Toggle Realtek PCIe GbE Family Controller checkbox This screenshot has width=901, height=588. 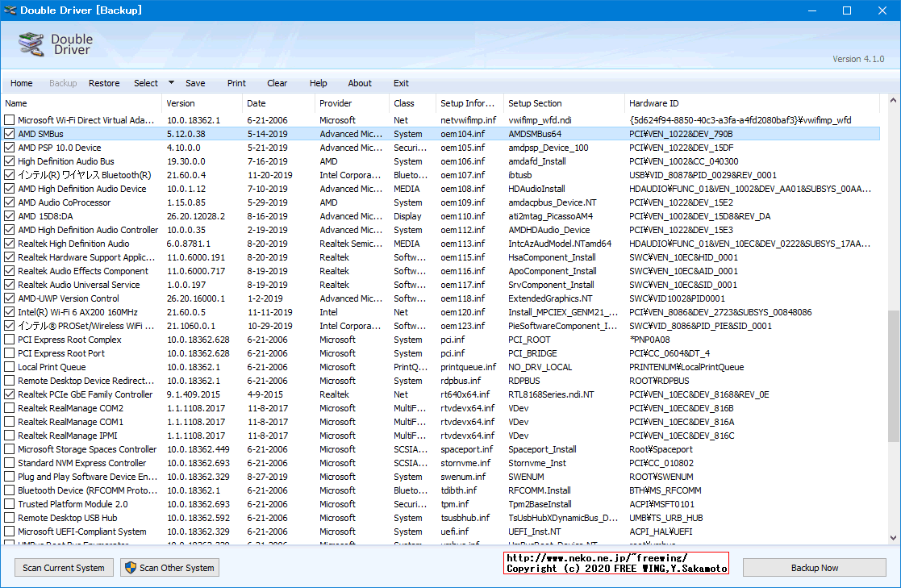(10, 394)
